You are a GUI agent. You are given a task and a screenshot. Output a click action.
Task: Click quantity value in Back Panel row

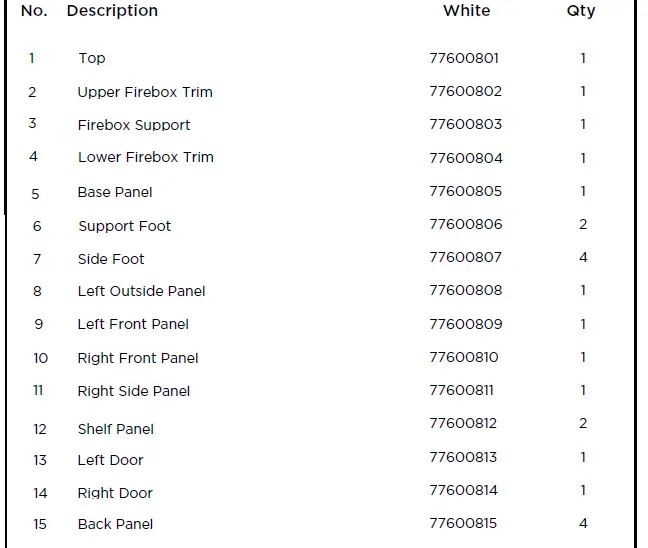(x=583, y=523)
